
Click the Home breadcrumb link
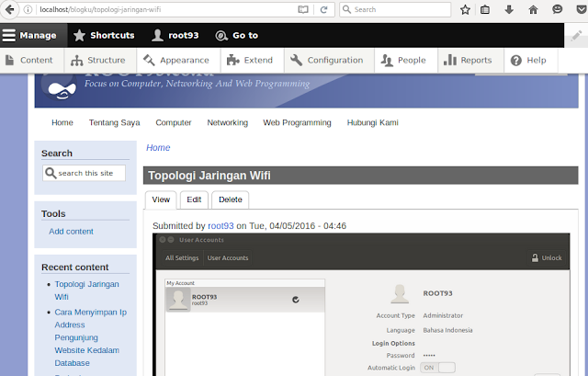[158, 147]
